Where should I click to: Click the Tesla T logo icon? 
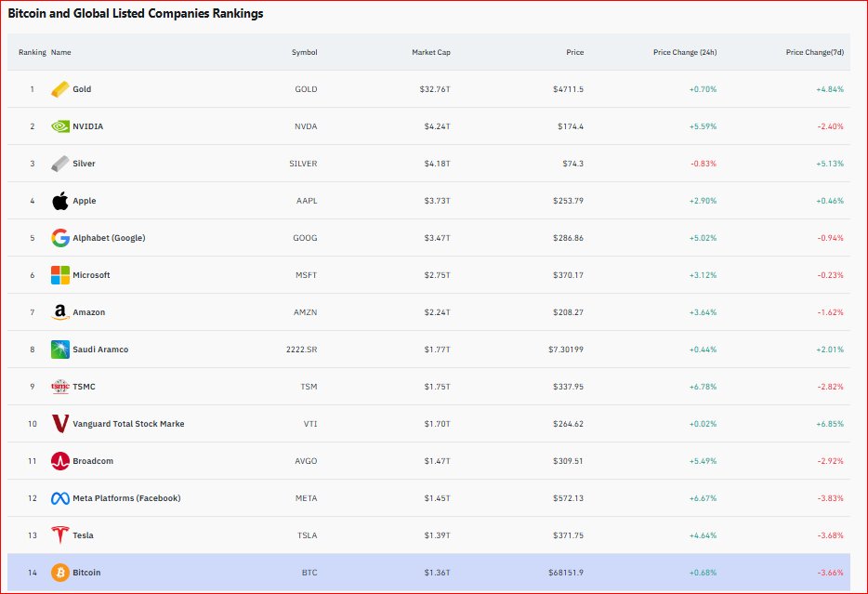[60, 535]
